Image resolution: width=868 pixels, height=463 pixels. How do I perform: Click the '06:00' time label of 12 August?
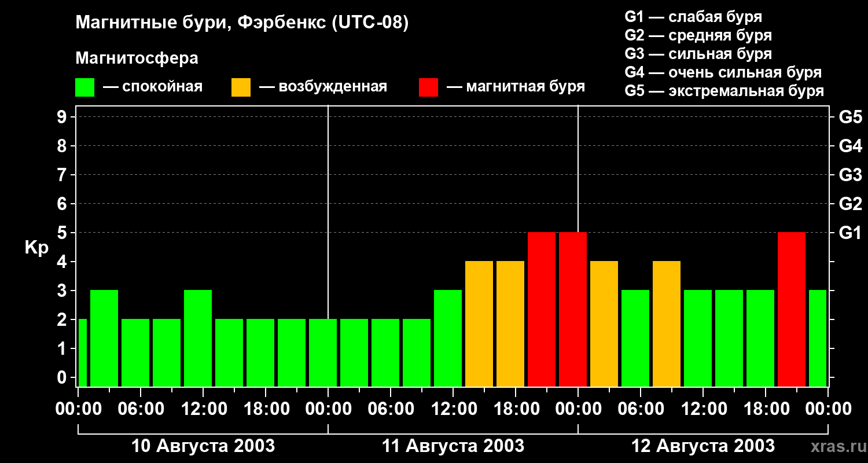[641, 409]
